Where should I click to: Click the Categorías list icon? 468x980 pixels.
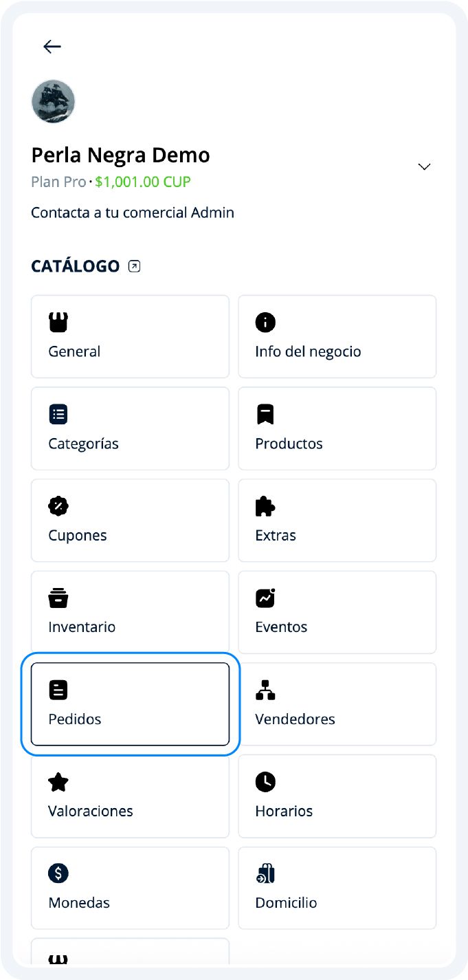pyautogui.click(x=58, y=413)
